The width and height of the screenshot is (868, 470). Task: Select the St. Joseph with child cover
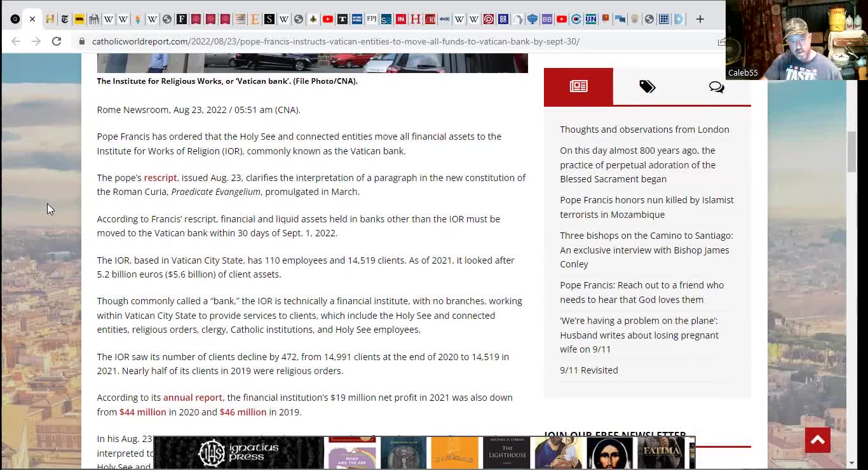(558, 453)
